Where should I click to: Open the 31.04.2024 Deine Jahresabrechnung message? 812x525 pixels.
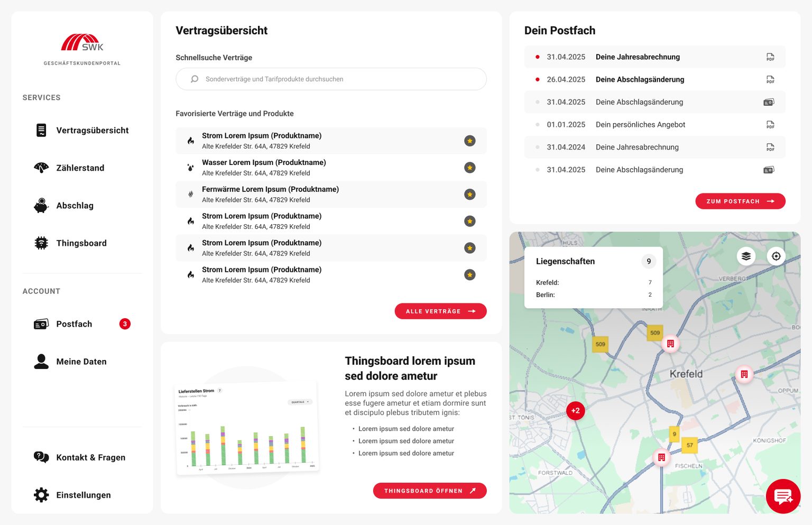[655, 148]
